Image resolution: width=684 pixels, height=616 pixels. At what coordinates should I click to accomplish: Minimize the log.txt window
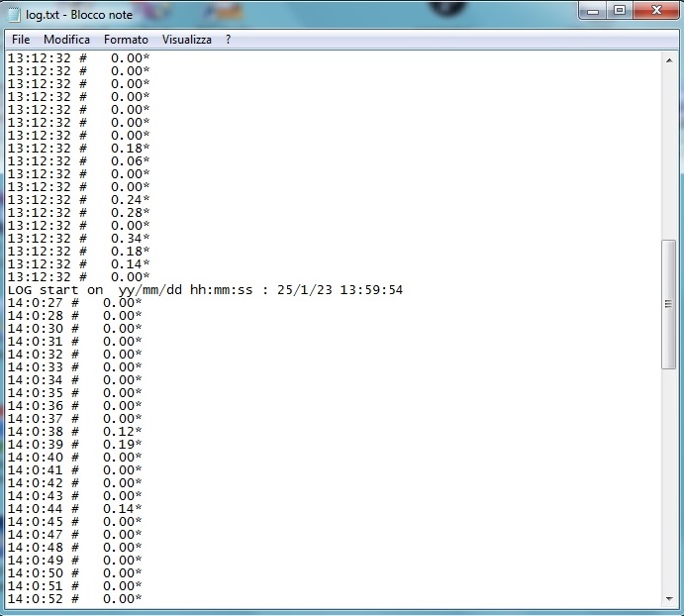pyautogui.click(x=592, y=11)
